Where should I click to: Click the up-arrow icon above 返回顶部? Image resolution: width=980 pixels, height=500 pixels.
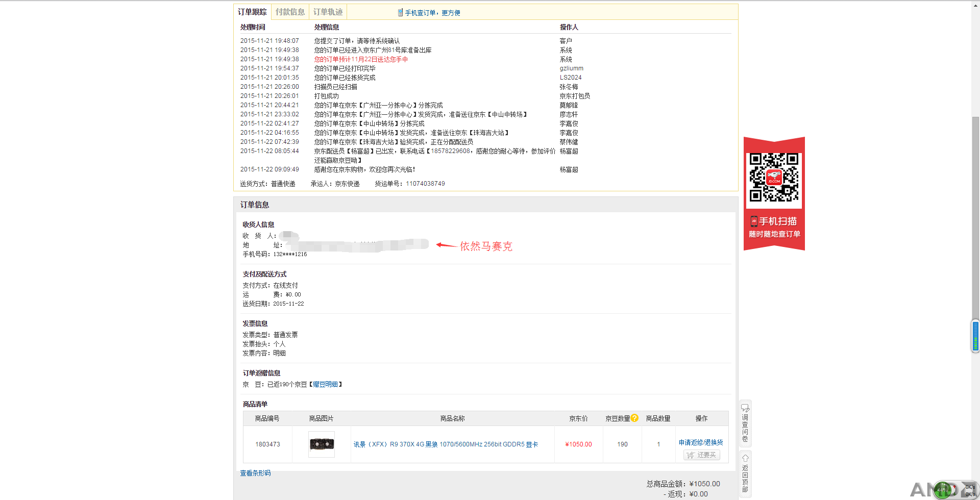tap(745, 458)
